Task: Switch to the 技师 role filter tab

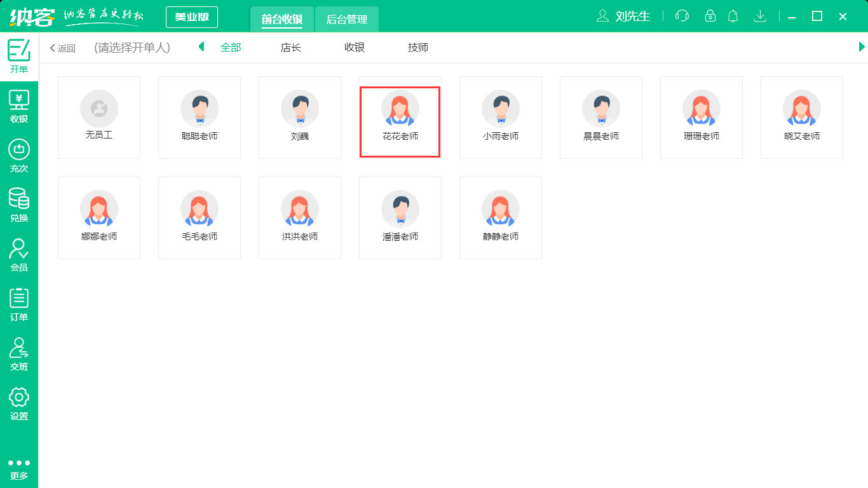Action: pyautogui.click(x=417, y=47)
